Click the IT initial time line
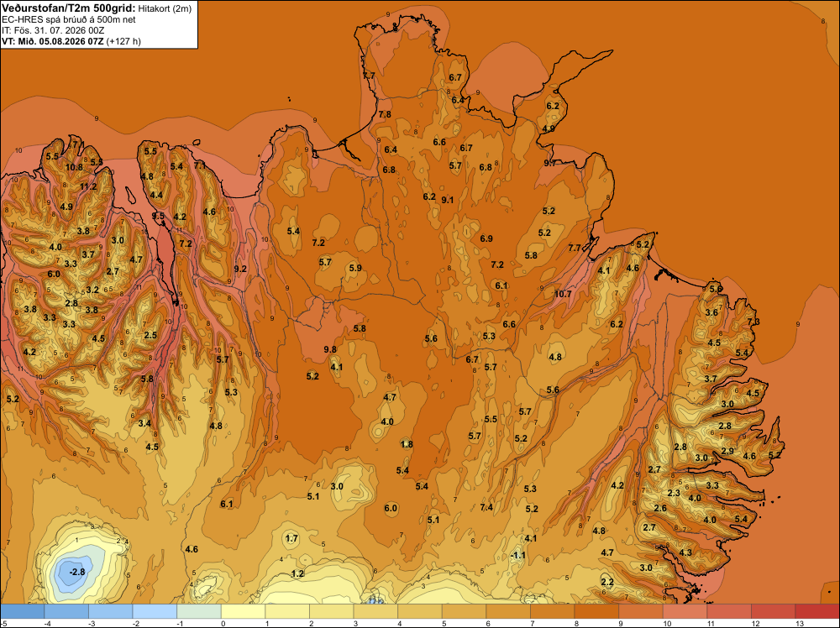This screenshot has width=840, height=628. [x=52, y=30]
